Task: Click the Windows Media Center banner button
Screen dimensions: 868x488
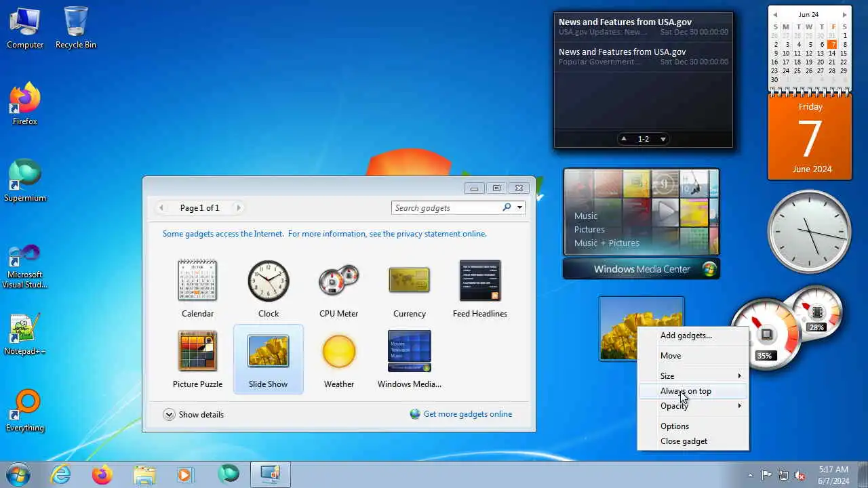Action: (642, 269)
